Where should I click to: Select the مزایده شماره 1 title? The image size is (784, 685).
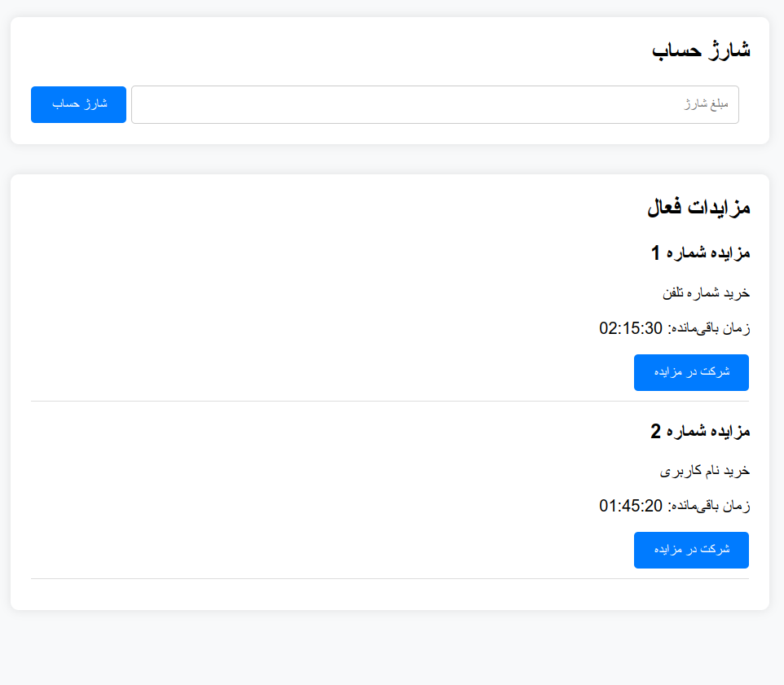click(x=700, y=253)
